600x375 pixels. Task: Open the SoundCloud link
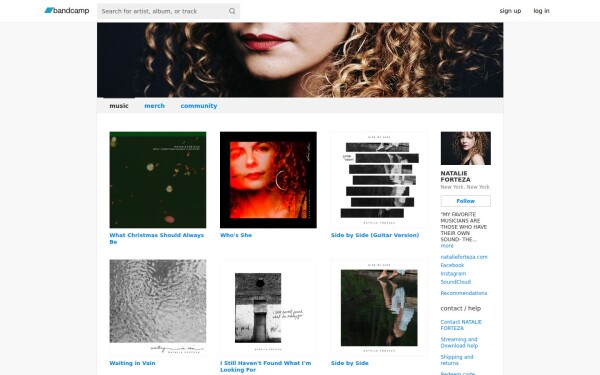(x=455, y=282)
